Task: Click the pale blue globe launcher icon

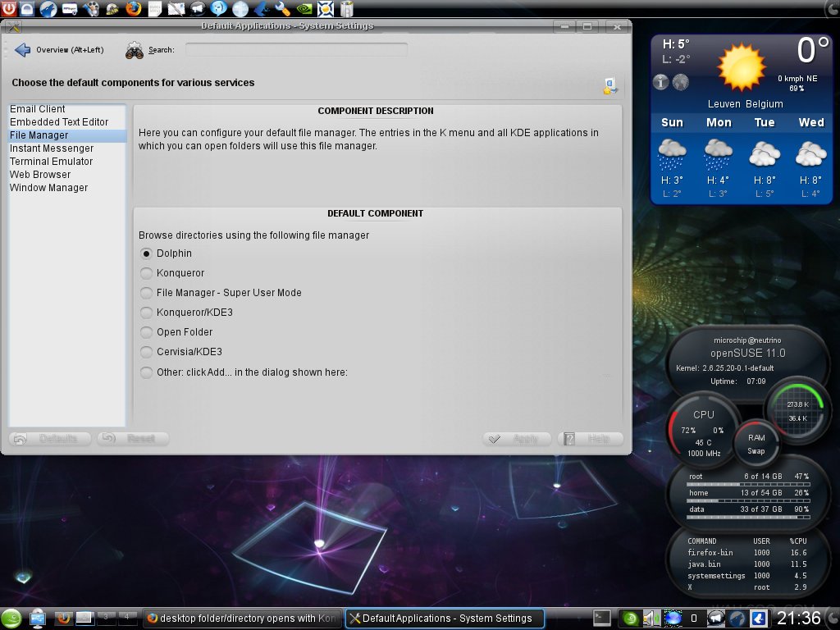Action: (240, 8)
